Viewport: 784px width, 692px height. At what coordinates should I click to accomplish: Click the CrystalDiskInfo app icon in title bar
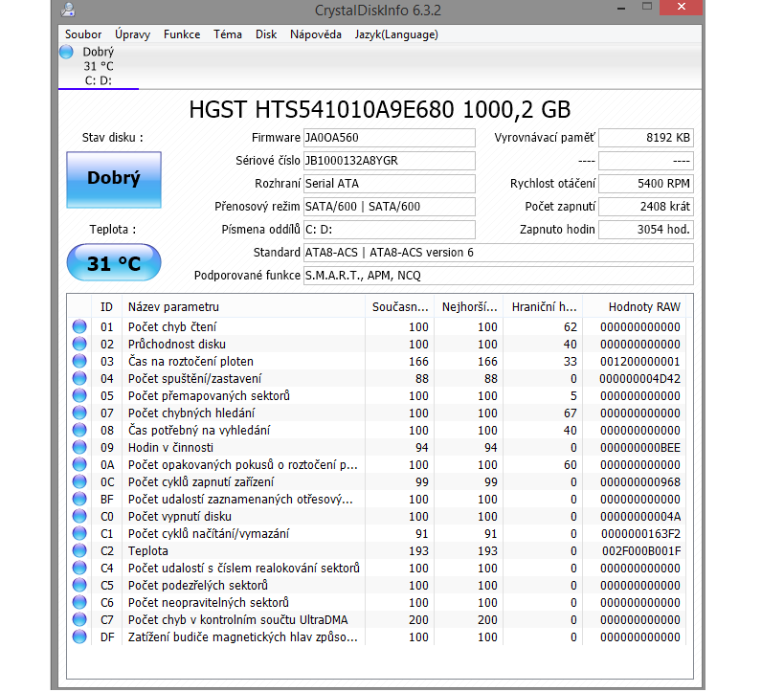coord(68,9)
